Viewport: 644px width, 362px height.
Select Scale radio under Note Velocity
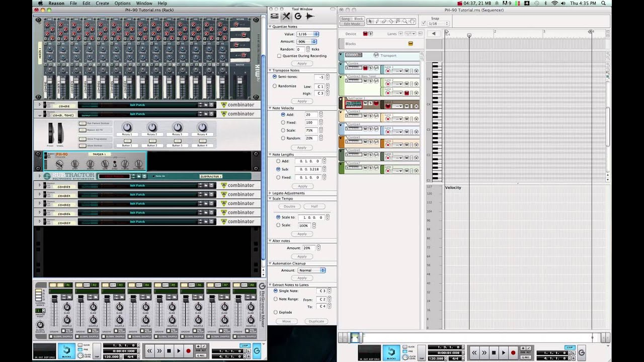283,130
